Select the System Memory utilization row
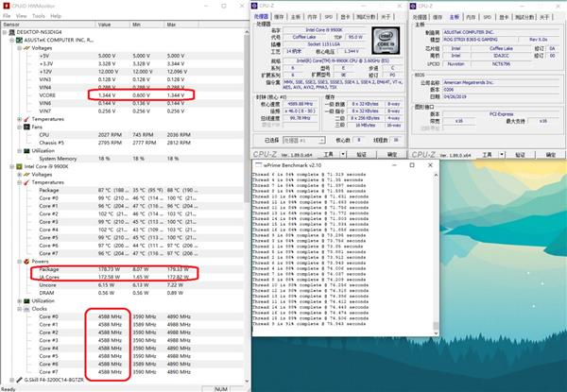This screenshot has height=392, width=567. 123,159
